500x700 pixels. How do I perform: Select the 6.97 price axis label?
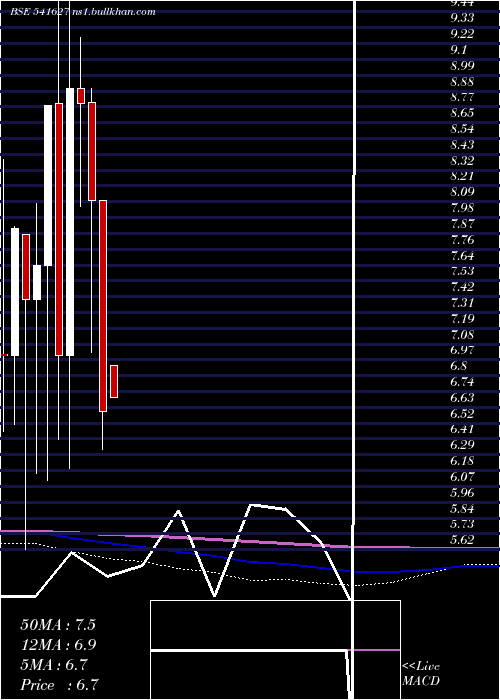[462, 350]
